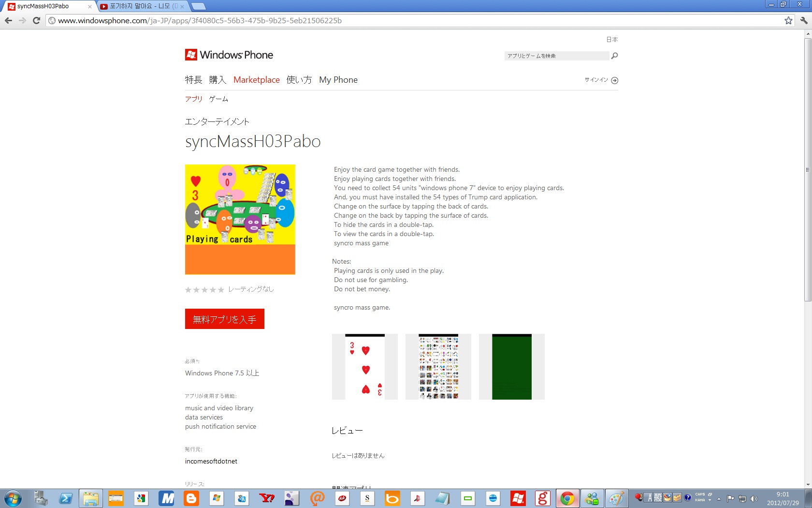Viewport: 812px width, 508px height.
Task: Select the アプリ sub-navigation link
Action: click(194, 99)
